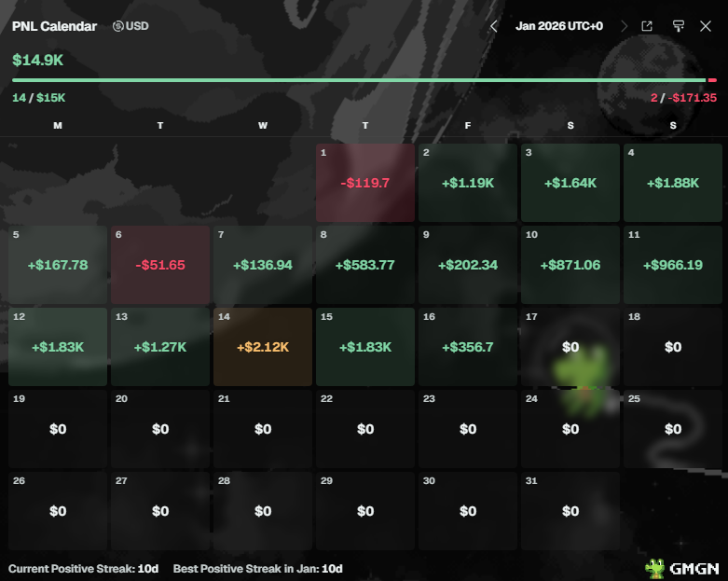Image resolution: width=728 pixels, height=581 pixels.
Task: Select day 13 cell showing +$1.27K
Action: click(160, 347)
